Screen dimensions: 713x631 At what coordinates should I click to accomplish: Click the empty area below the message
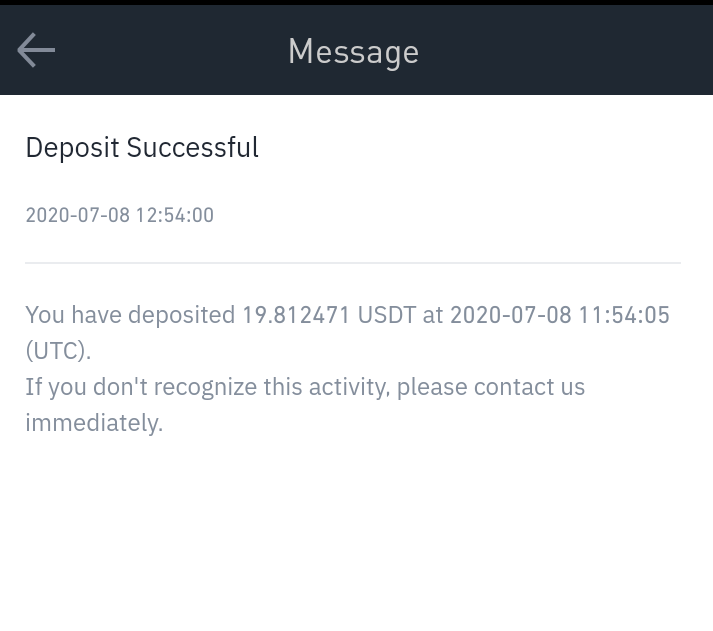(356, 532)
